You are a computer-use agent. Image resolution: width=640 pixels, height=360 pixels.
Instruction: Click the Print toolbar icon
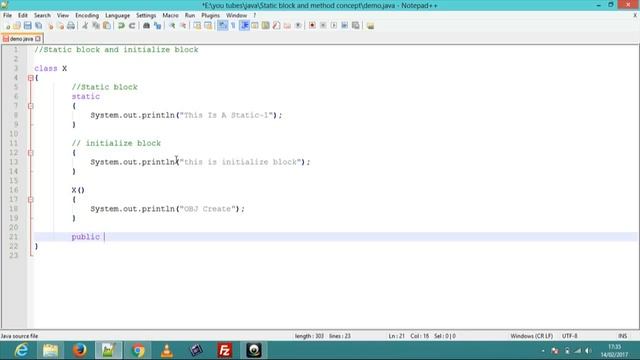[x=71, y=26]
